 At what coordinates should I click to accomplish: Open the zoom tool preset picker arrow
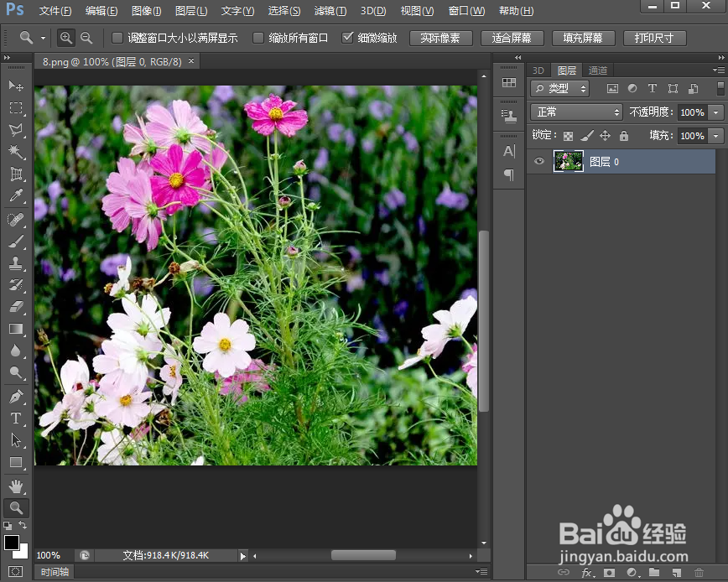(43, 38)
